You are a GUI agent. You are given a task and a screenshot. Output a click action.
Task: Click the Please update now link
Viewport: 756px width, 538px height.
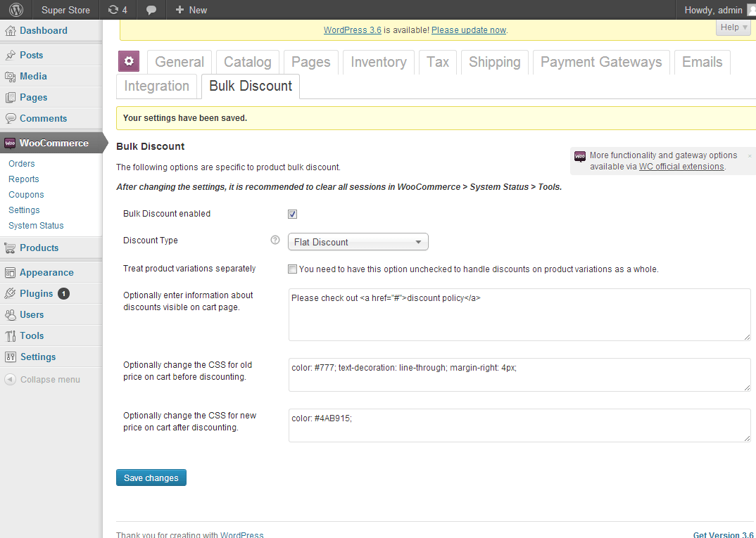pyautogui.click(x=469, y=30)
